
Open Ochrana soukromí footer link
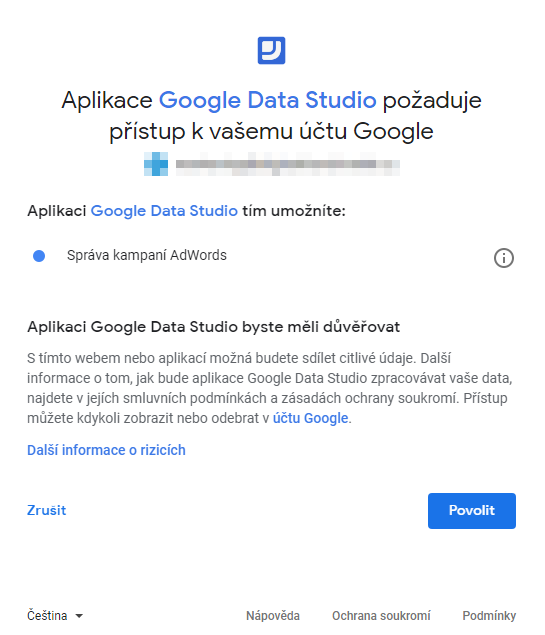381,616
